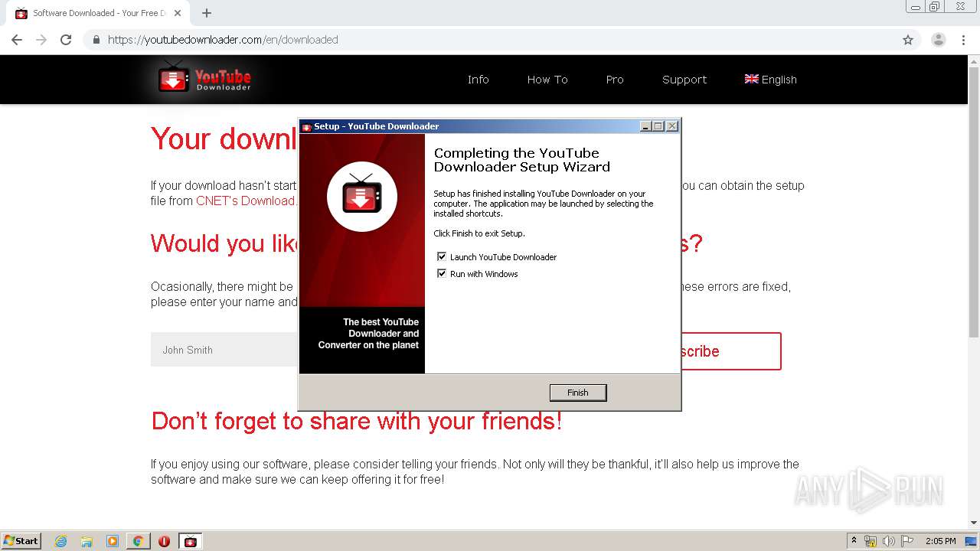The width and height of the screenshot is (980, 551).
Task: Uncheck Launch YouTube Downloader checkbox
Action: coord(442,256)
